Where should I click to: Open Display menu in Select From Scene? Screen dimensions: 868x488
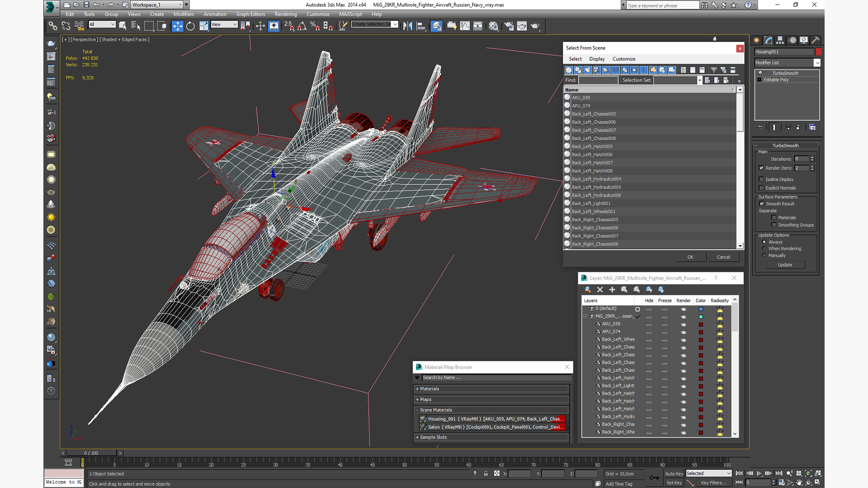[x=597, y=59]
